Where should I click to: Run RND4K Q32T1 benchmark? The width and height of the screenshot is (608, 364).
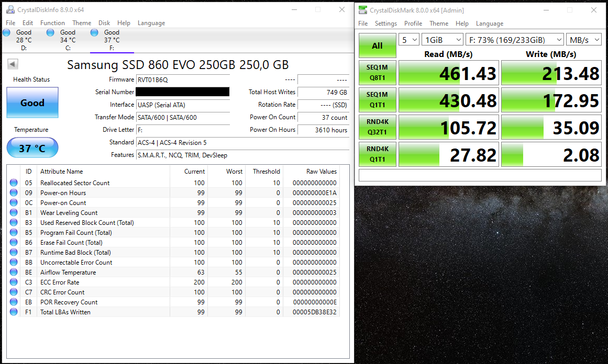[x=377, y=127]
